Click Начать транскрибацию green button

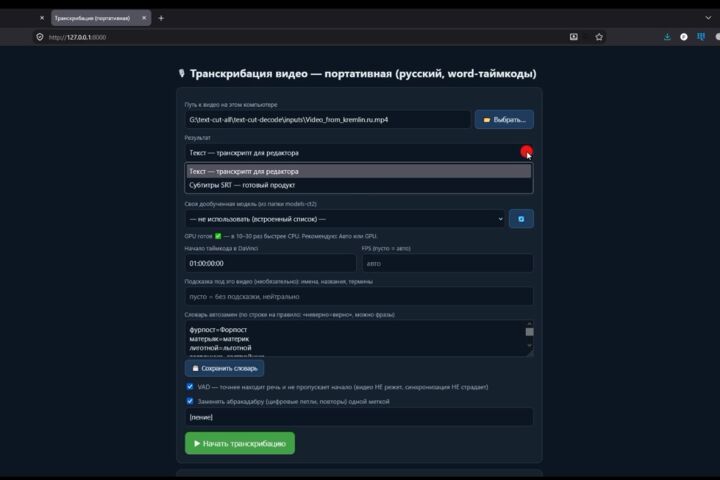[x=240, y=443]
